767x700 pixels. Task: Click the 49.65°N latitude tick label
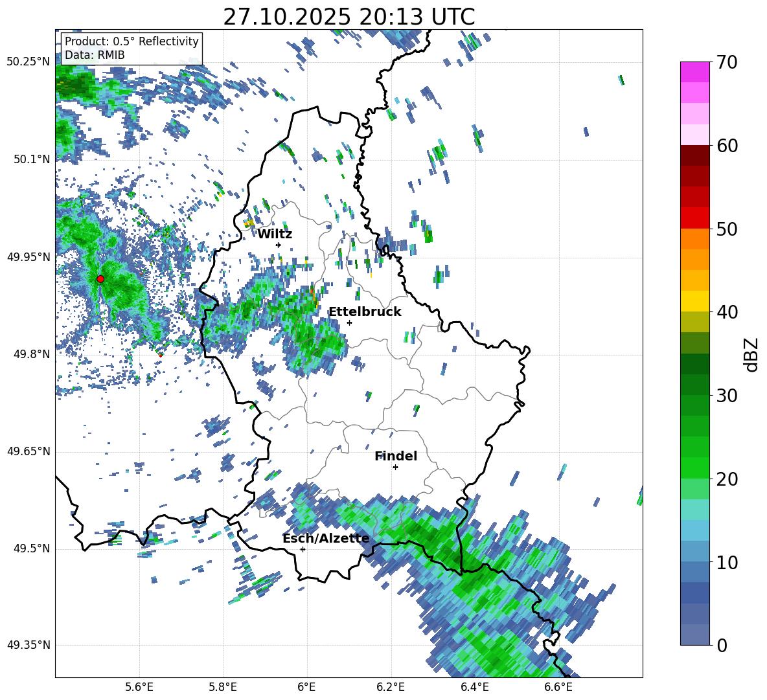[x=29, y=451]
